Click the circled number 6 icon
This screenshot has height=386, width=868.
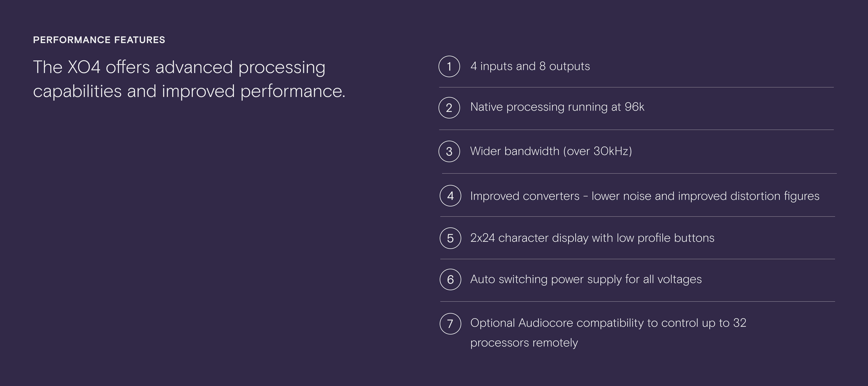tap(450, 279)
